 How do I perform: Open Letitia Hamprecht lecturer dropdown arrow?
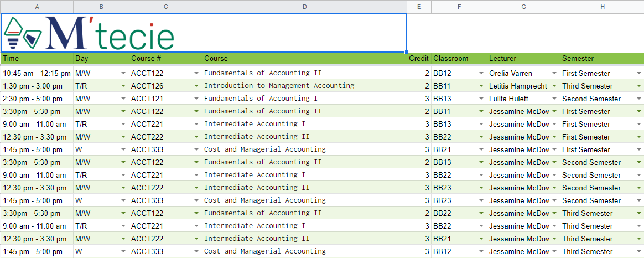tap(554, 86)
